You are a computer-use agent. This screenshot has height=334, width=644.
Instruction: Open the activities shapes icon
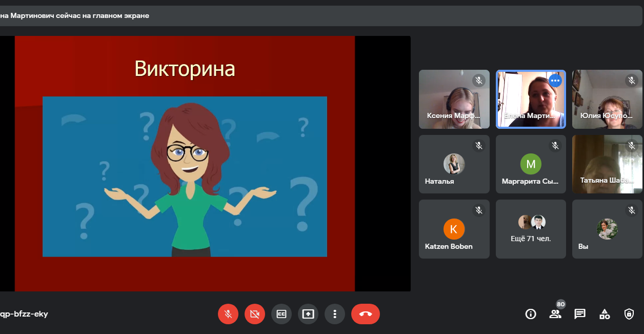pos(605,314)
